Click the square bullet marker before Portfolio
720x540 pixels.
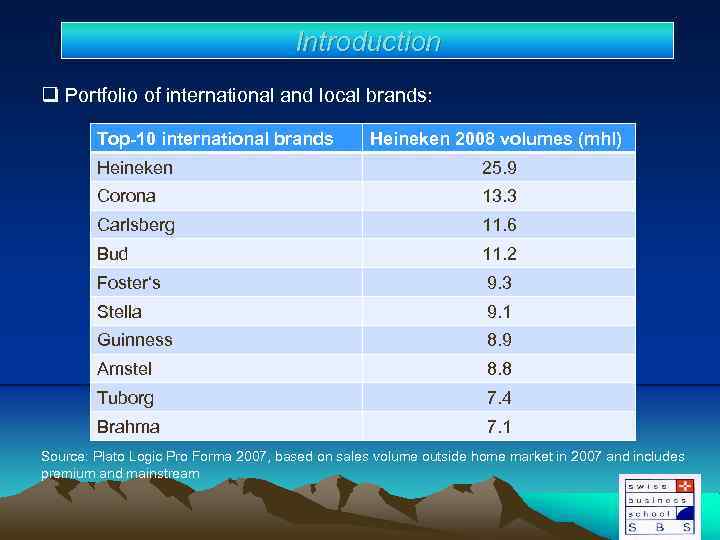tap(51, 94)
